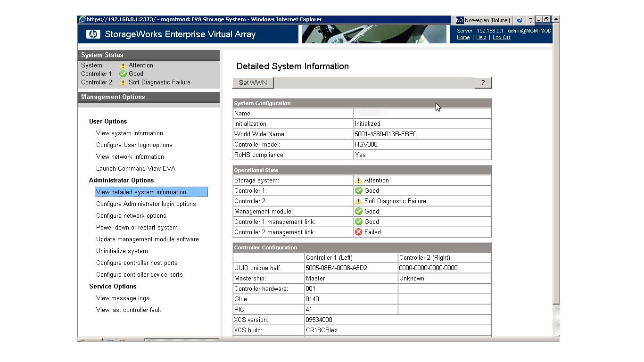
Task: Open Update management module software
Action: point(148,239)
